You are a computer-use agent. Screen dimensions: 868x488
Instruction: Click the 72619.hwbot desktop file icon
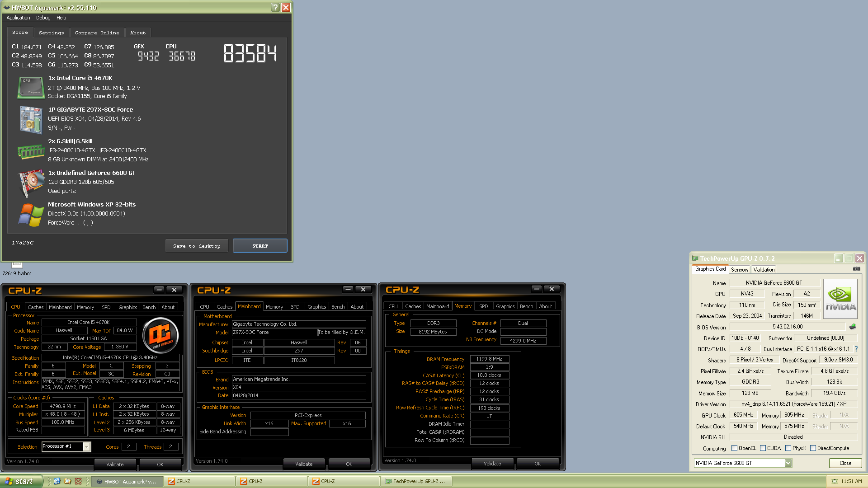(17, 268)
